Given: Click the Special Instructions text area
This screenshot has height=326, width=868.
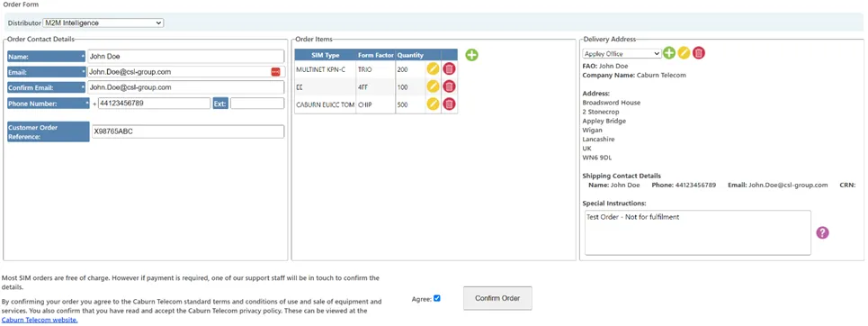Looking at the screenshot, I should (697, 233).
